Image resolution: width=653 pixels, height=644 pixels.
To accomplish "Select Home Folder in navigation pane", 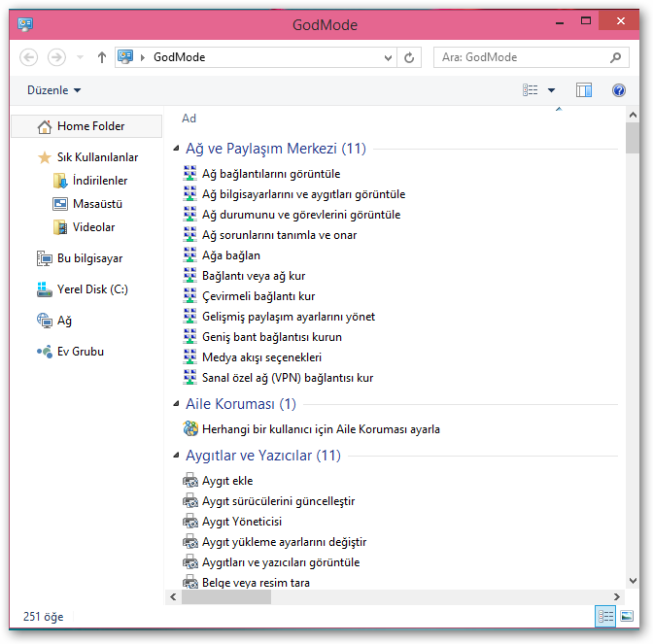I will [89, 126].
